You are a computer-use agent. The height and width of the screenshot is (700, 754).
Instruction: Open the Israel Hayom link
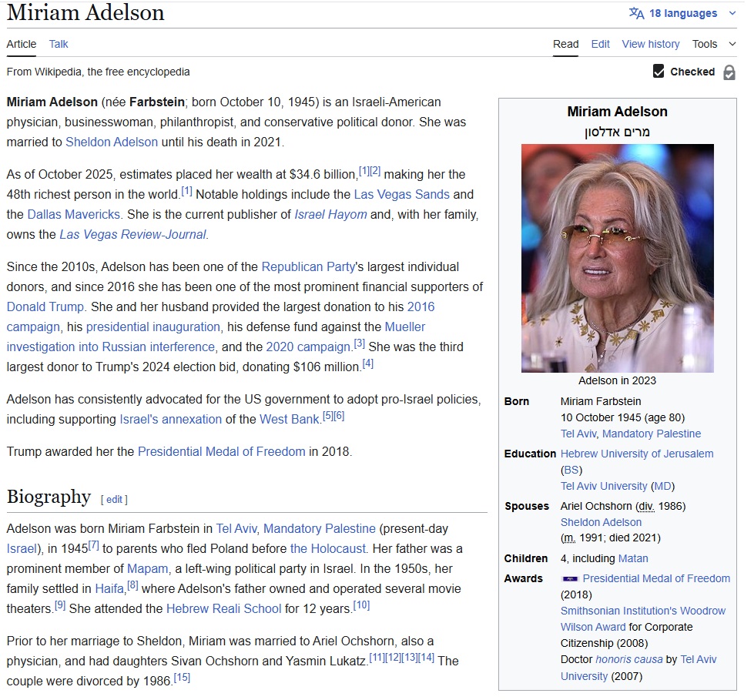pos(330,214)
